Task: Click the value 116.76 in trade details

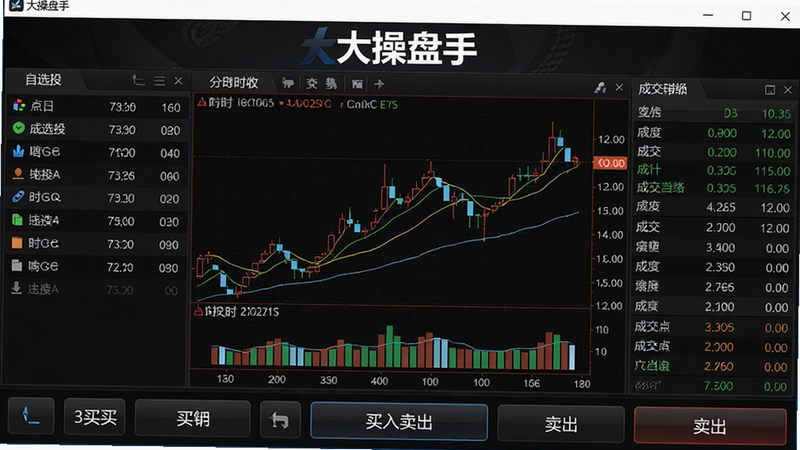Action: pyautogui.click(x=772, y=189)
